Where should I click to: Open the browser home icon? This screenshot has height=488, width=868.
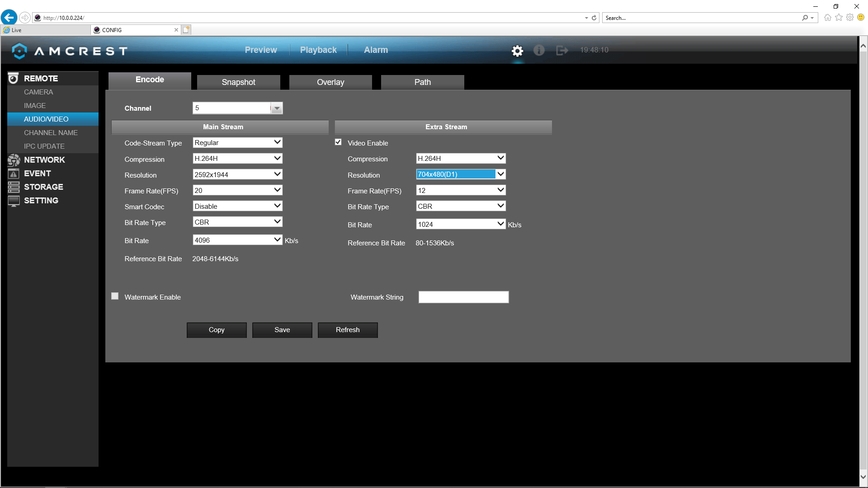coord(828,18)
